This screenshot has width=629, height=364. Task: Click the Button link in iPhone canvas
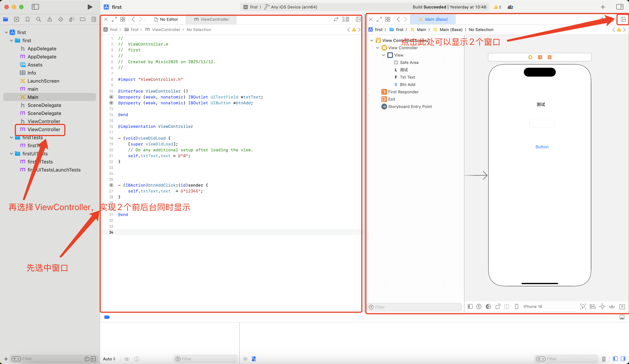(542, 147)
